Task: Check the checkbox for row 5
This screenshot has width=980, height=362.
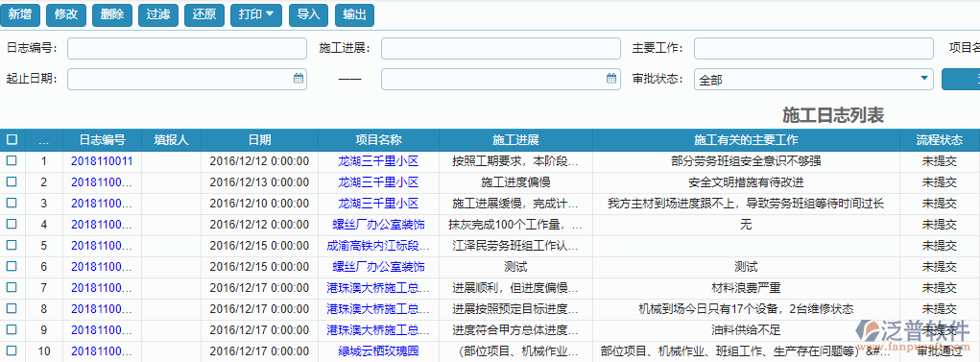Action: point(12,245)
